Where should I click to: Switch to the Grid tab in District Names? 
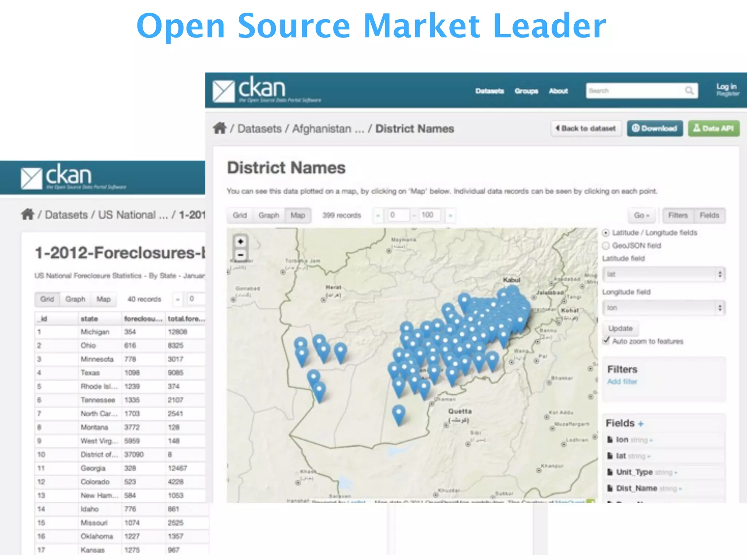(x=240, y=215)
